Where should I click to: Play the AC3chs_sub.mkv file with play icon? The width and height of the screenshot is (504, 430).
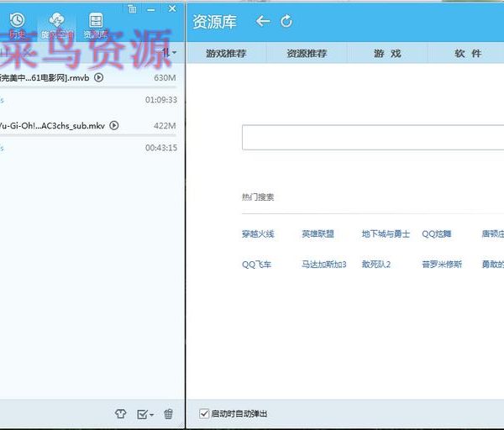click(114, 126)
